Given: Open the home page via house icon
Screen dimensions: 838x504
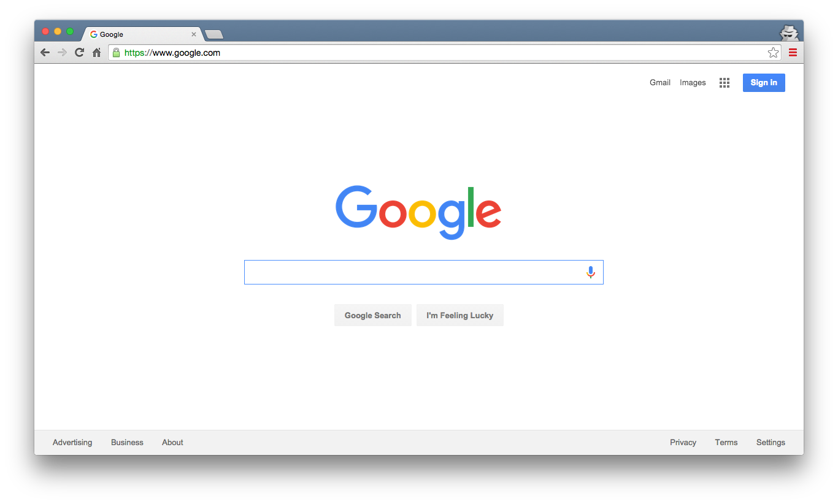Looking at the screenshot, I should pyautogui.click(x=96, y=53).
